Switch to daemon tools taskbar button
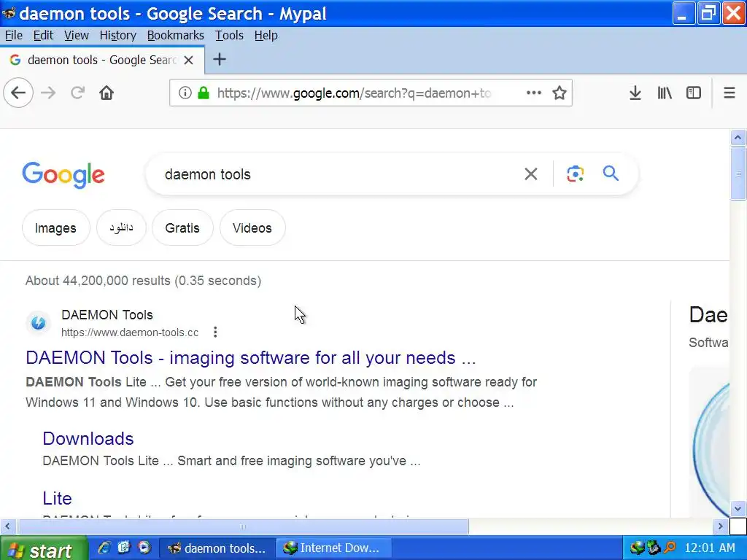747x560 pixels. 217,548
